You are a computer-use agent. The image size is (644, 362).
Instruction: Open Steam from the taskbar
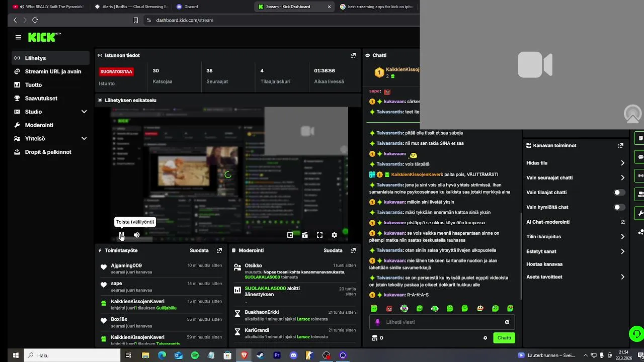click(x=261, y=355)
